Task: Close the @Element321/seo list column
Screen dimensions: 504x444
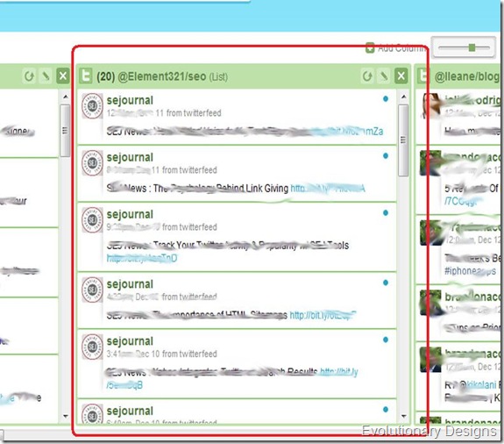Action: pyautogui.click(x=401, y=76)
